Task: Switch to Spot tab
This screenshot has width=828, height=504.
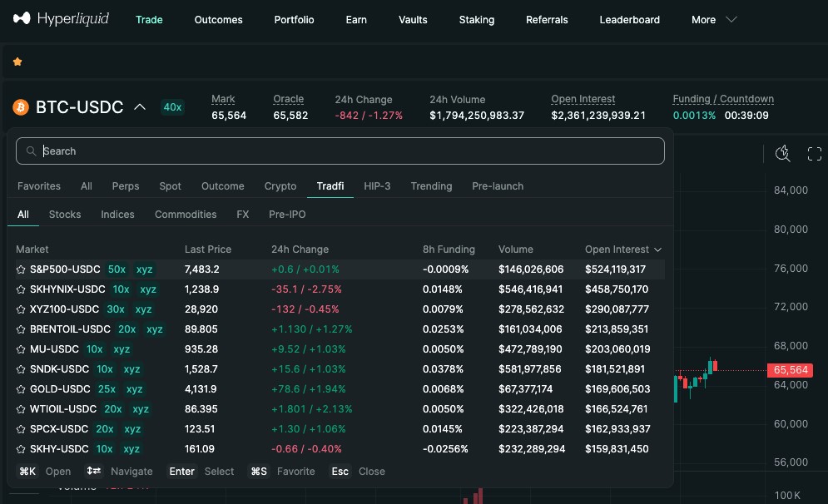Action: coord(170,185)
